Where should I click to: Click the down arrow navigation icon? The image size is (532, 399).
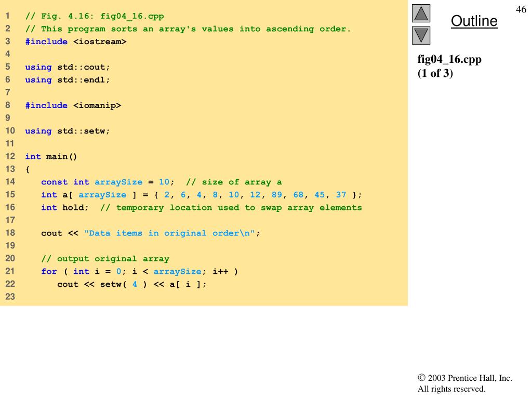[x=421, y=35]
